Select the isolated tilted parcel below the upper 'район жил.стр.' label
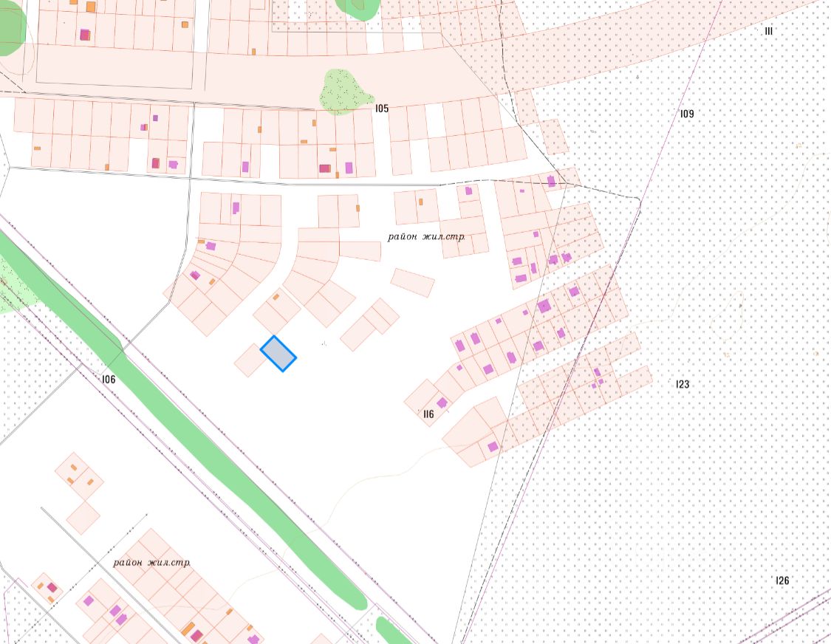 [x=413, y=283]
